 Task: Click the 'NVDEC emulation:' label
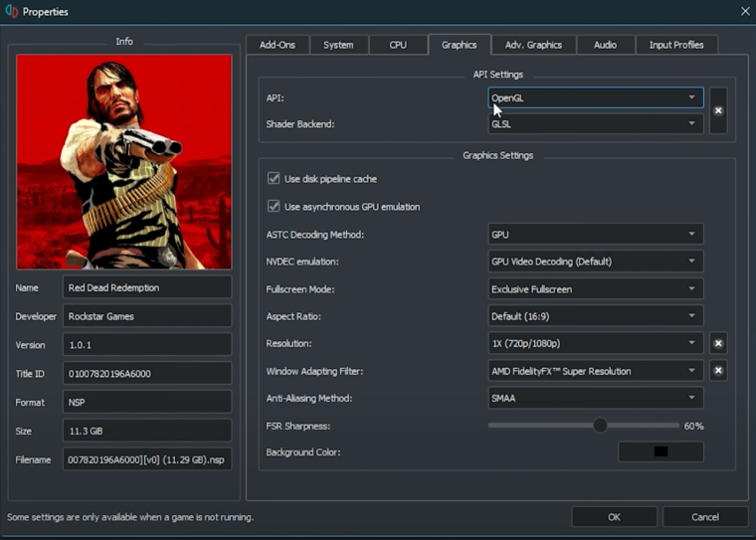point(302,262)
